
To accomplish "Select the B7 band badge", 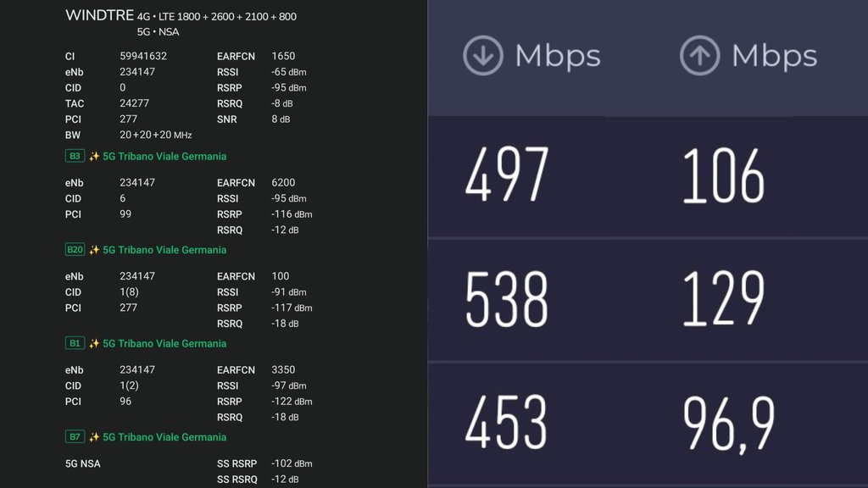I will tap(75, 437).
